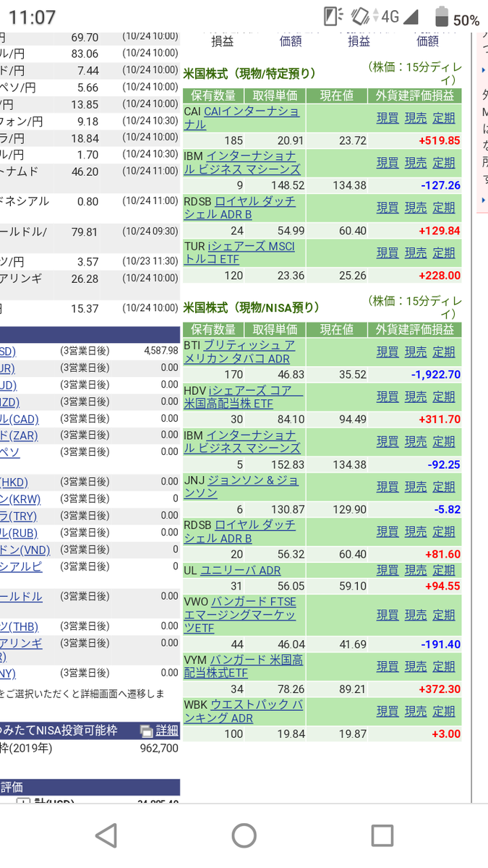This screenshot has width=488, height=868.
Task: Tap the Android home circle button
Action: (x=244, y=835)
